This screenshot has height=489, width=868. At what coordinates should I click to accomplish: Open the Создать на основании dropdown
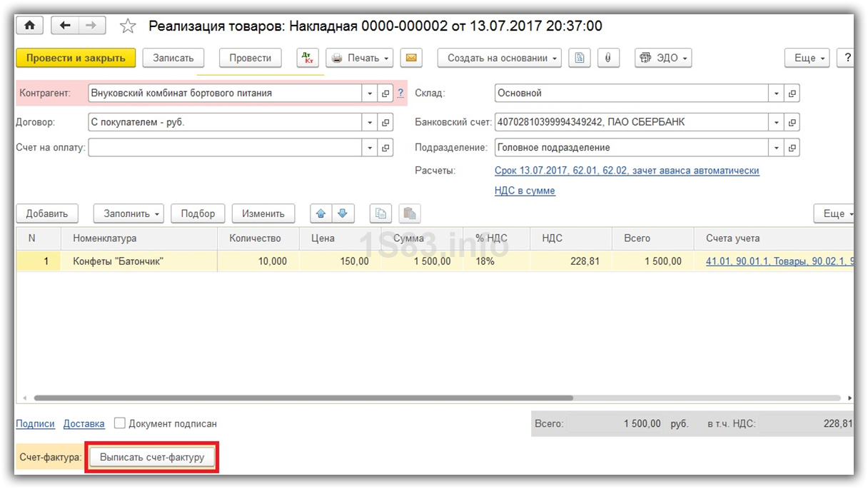click(499, 58)
